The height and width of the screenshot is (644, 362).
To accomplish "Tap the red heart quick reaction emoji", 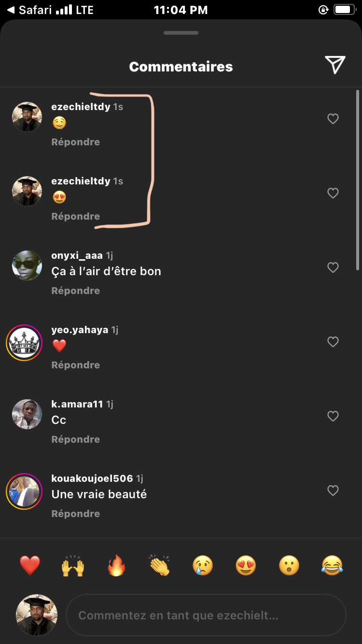I will [30, 565].
